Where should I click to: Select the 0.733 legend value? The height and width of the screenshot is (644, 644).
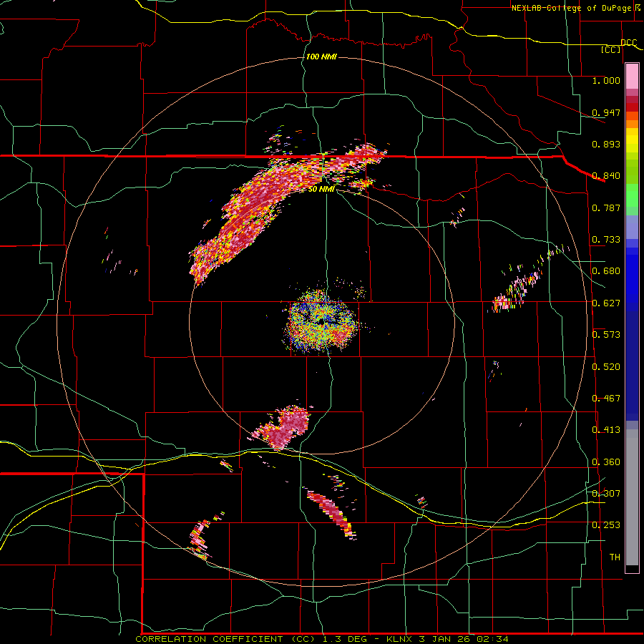pyautogui.click(x=606, y=240)
